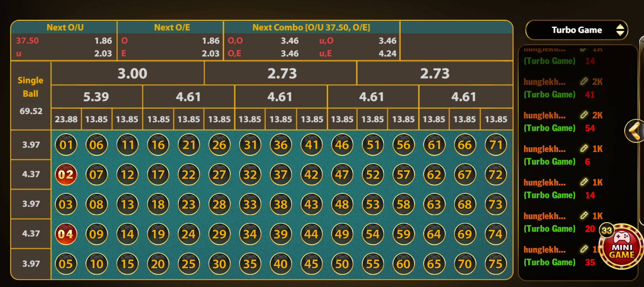
Task: Bet on the 5.39 group
Action: (97, 97)
